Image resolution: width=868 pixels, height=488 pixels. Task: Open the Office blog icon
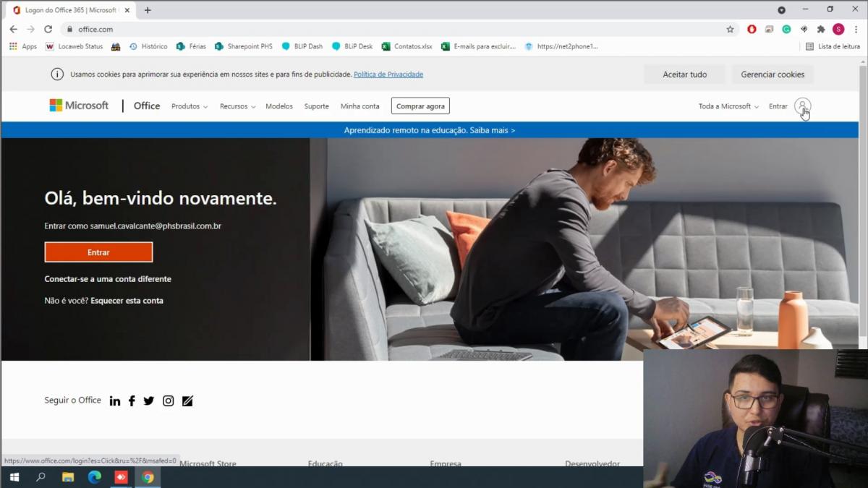(187, 401)
